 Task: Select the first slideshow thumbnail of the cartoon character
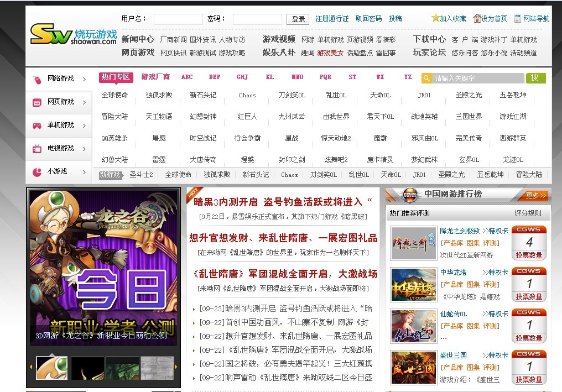coord(52,368)
